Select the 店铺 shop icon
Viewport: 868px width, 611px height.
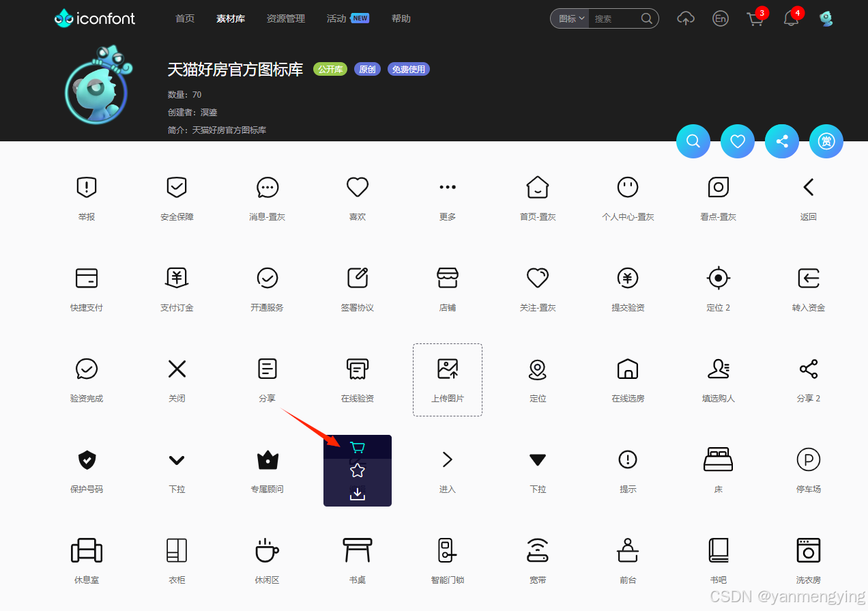[x=448, y=277]
